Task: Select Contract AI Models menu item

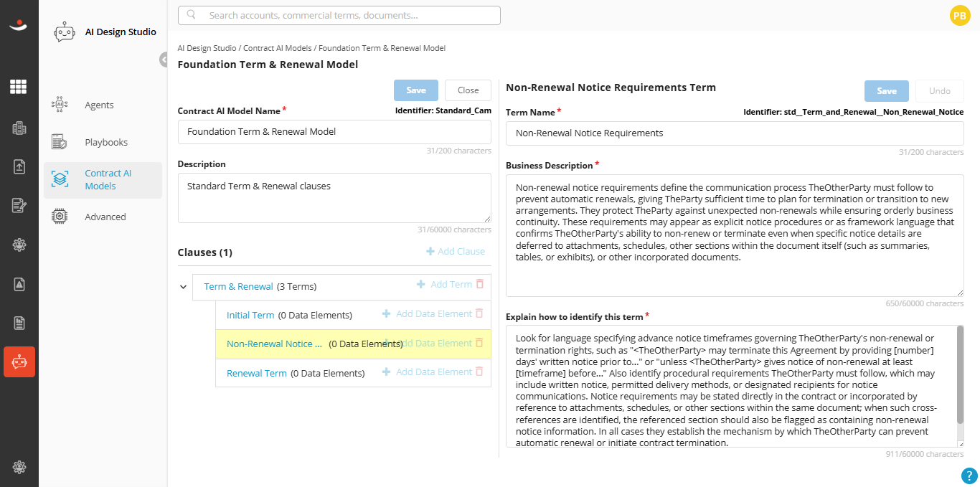Action: [103, 179]
